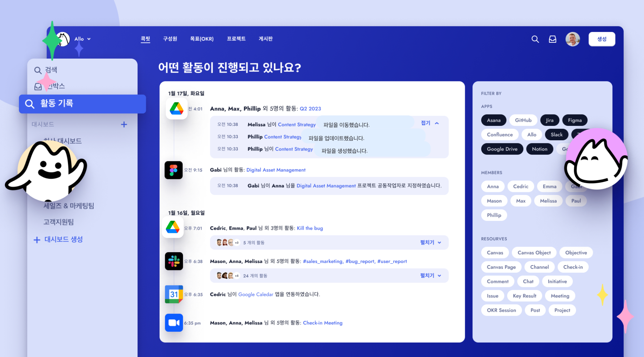Toggle the GitHub app filter
The image size is (644, 357).
(523, 120)
